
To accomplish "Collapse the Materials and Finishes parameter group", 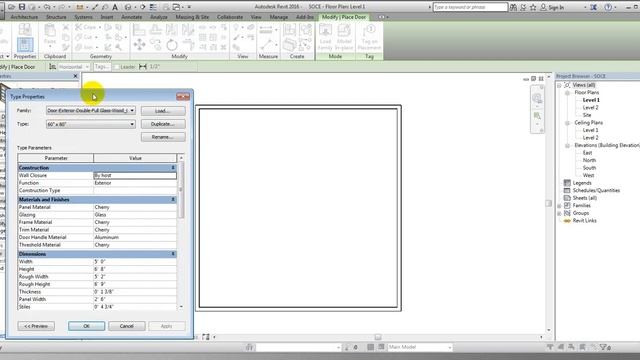I will (173, 200).
